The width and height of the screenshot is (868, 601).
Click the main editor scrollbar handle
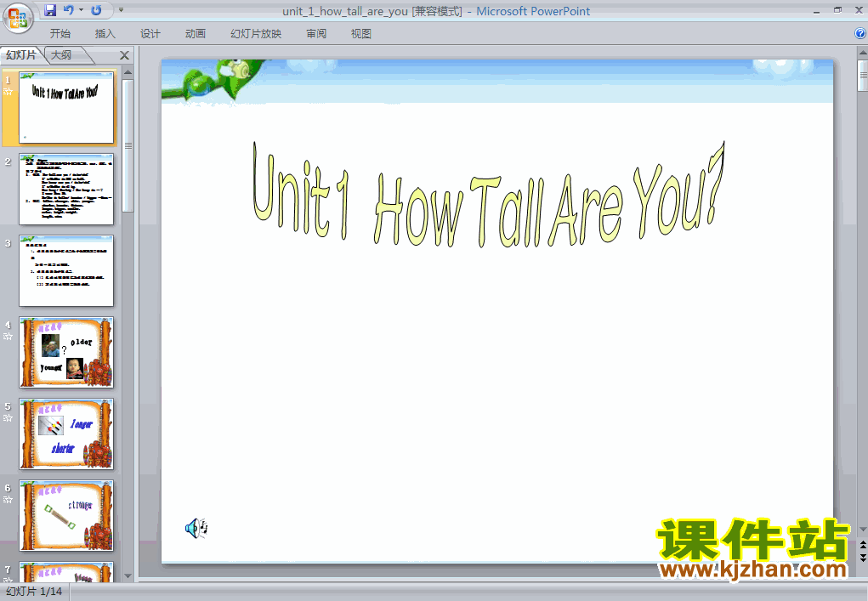pyautogui.click(x=862, y=76)
